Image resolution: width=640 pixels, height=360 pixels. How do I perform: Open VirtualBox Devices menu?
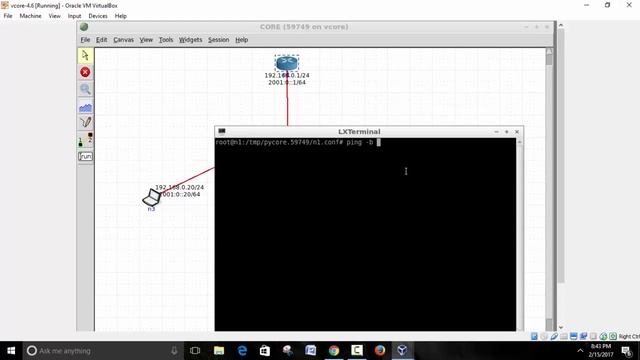(98, 16)
